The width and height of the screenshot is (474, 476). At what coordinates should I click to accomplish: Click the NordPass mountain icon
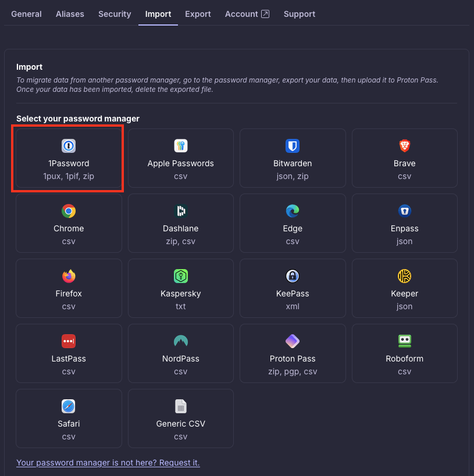pos(181,341)
